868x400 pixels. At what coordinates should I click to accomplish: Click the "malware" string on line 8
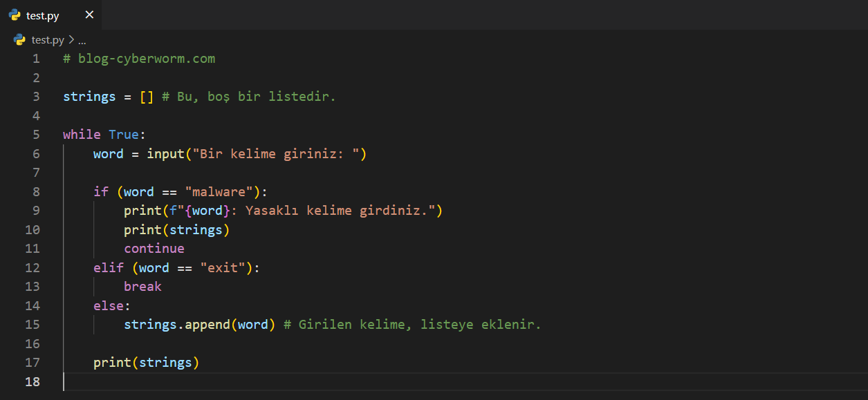[x=221, y=191]
